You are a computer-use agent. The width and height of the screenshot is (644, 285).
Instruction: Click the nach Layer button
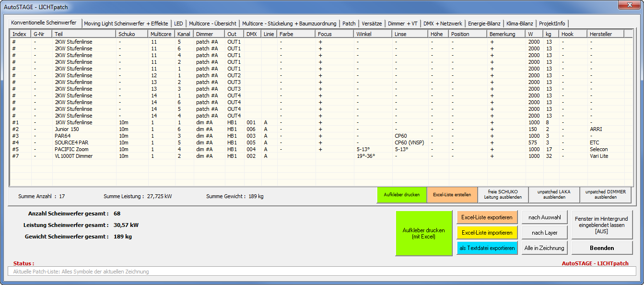point(544,233)
